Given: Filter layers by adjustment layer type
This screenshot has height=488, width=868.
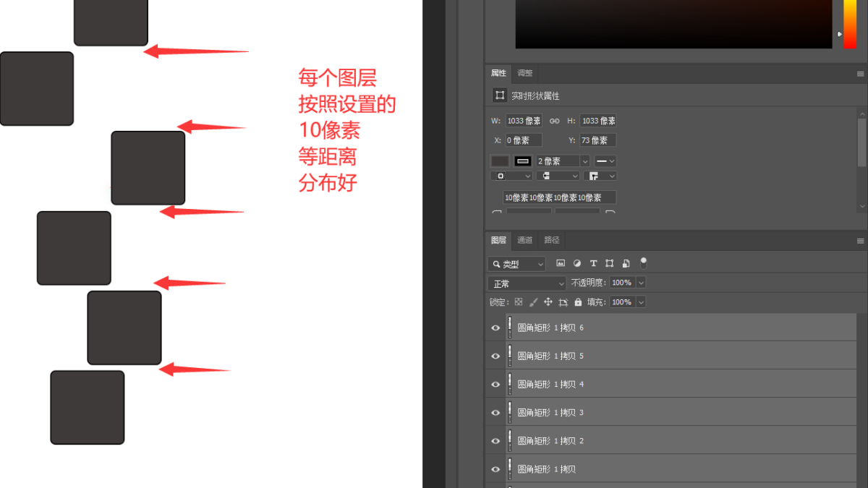Looking at the screenshot, I should tap(577, 264).
